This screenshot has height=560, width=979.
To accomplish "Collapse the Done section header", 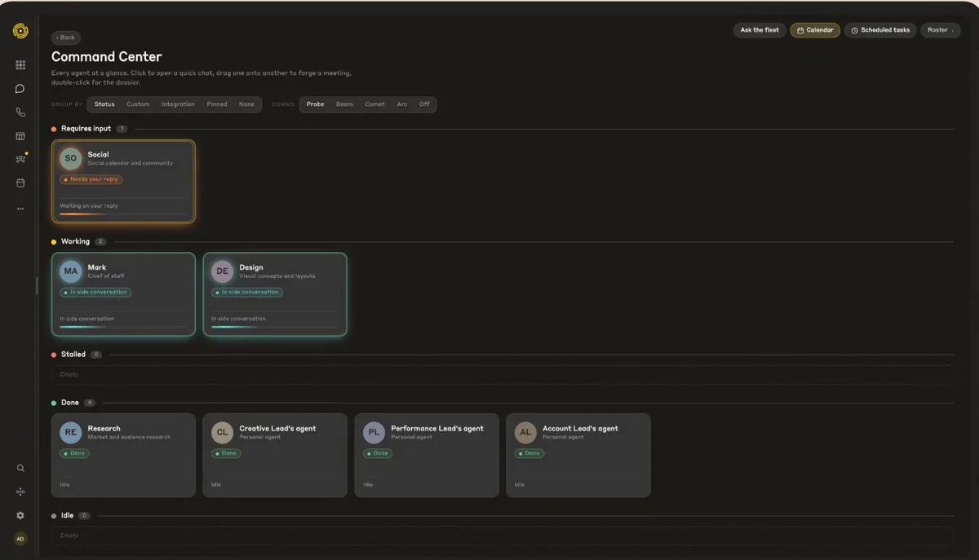I will [x=70, y=403].
